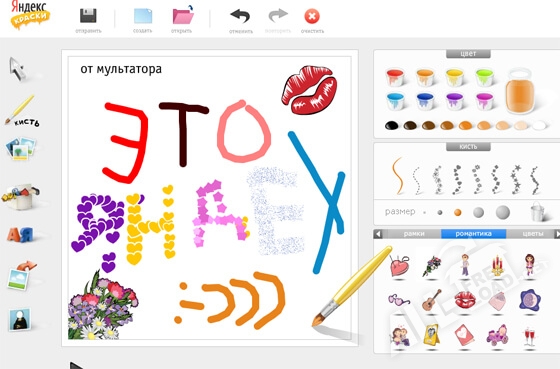Pick the hearts brush pattern style
Viewport: 560px width, 369px height.
coord(457,180)
